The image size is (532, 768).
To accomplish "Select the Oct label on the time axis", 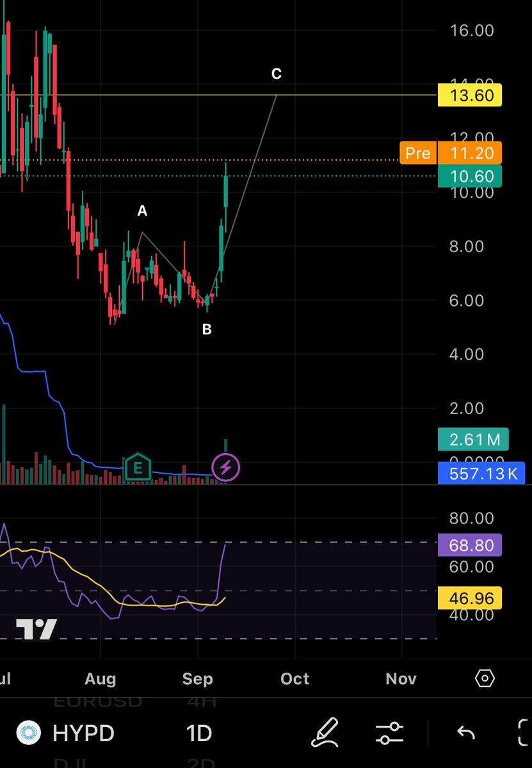I will pyautogui.click(x=294, y=678).
